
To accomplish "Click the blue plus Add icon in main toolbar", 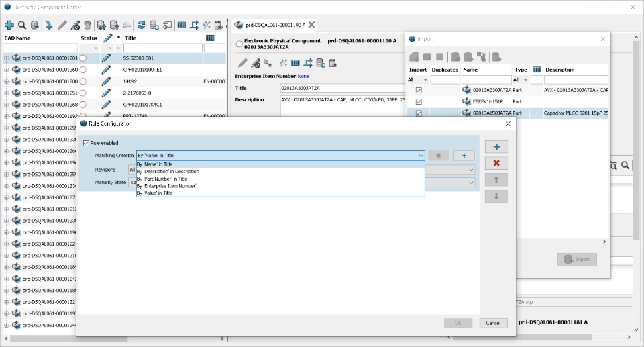I will [9, 25].
